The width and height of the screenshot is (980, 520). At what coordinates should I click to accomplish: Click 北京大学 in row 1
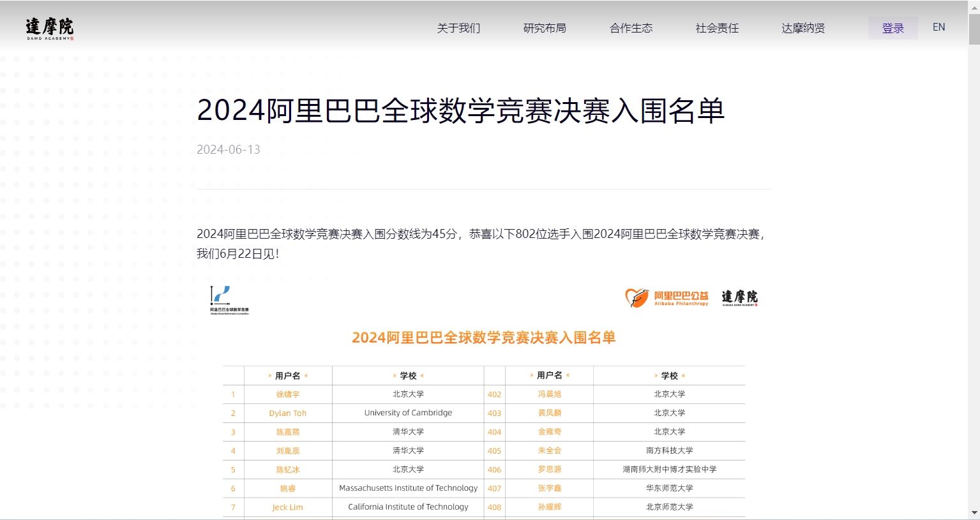click(x=408, y=394)
